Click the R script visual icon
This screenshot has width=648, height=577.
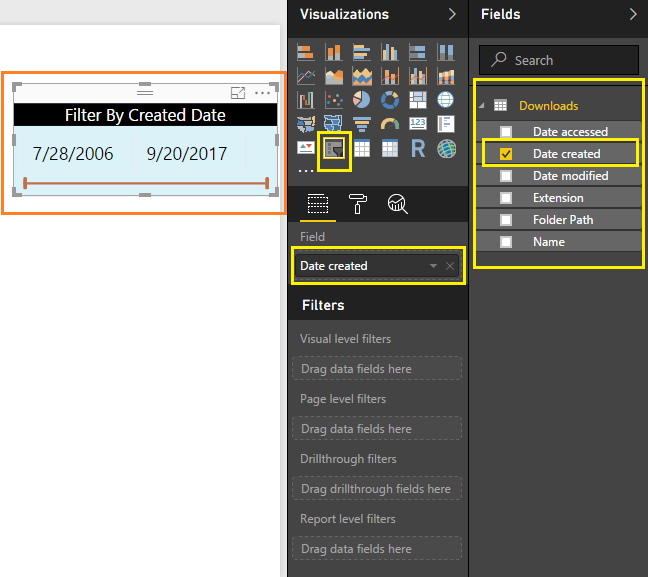(x=418, y=148)
